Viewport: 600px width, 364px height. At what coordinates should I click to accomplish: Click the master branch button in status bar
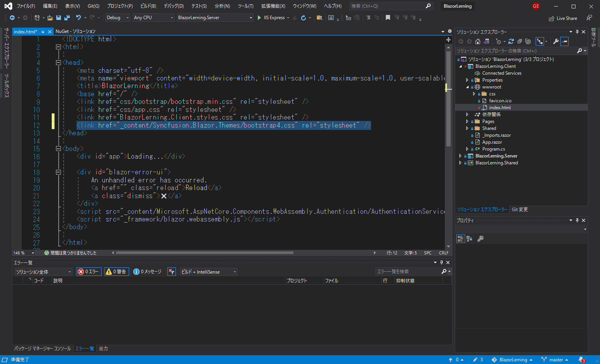[x=555, y=360]
